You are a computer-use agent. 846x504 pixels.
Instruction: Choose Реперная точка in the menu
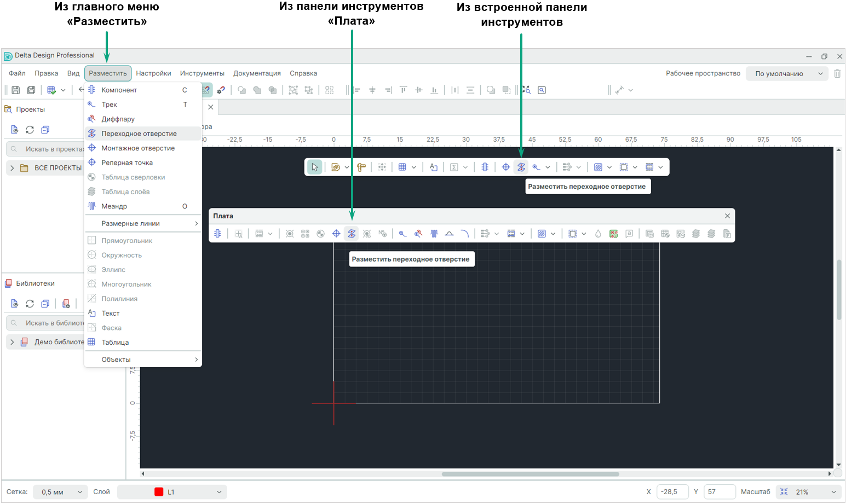point(143,163)
